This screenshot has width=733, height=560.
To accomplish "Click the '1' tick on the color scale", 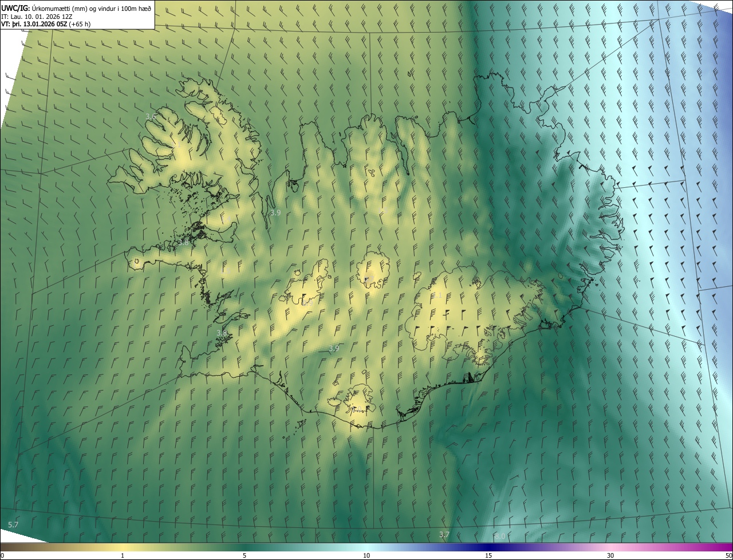I will click(x=123, y=555).
